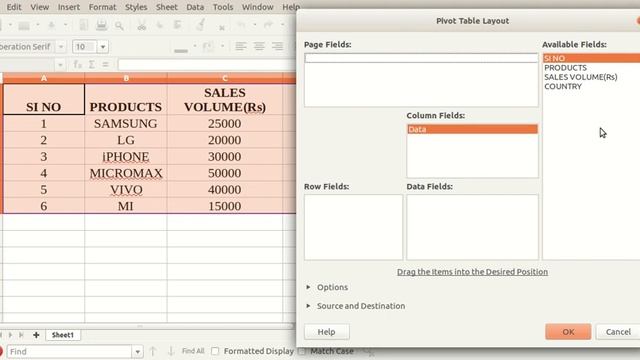This screenshot has width=640, height=360.
Task: Open the Data menu
Action: point(195,7)
